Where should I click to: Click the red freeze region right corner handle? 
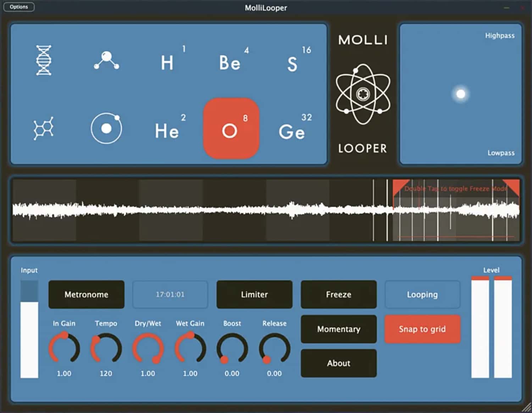513,185
